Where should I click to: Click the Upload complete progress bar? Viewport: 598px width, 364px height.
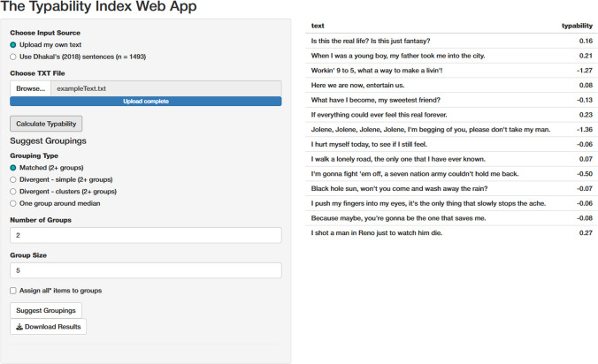click(146, 102)
